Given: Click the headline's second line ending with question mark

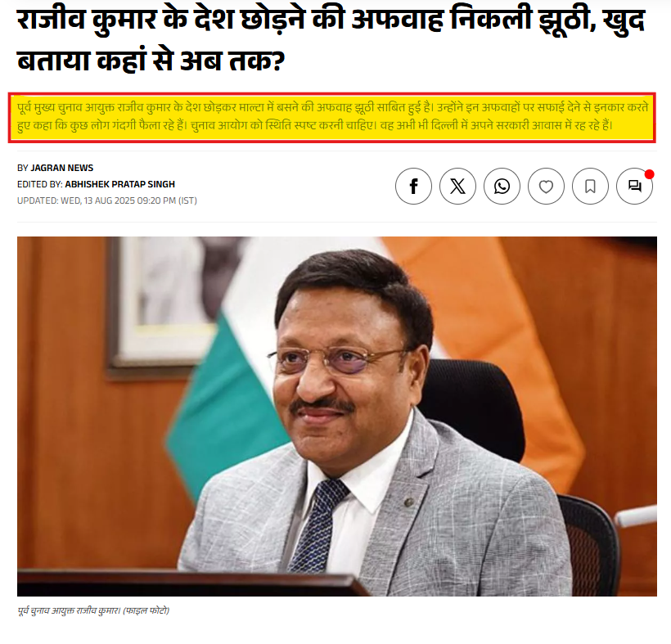Looking at the screenshot, I should (x=151, y=61).
